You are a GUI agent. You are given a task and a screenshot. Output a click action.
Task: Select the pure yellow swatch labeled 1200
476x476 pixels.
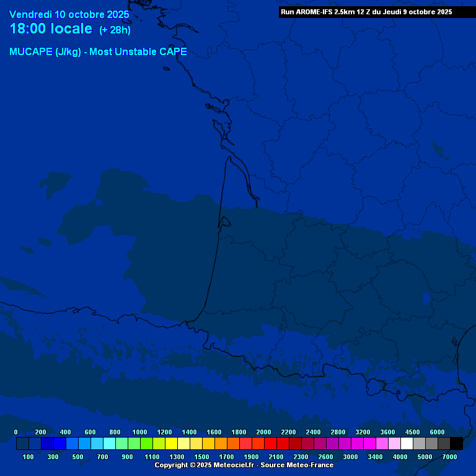[x=171, y=443]
